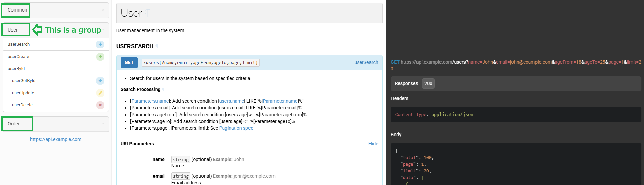This screenshot has height=185, width=644.
Task: Open the userById item in sidebar
Action: click(16, 69)
